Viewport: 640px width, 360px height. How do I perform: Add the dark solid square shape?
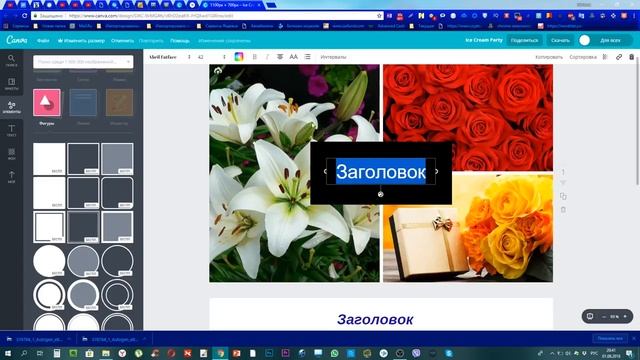83,159
